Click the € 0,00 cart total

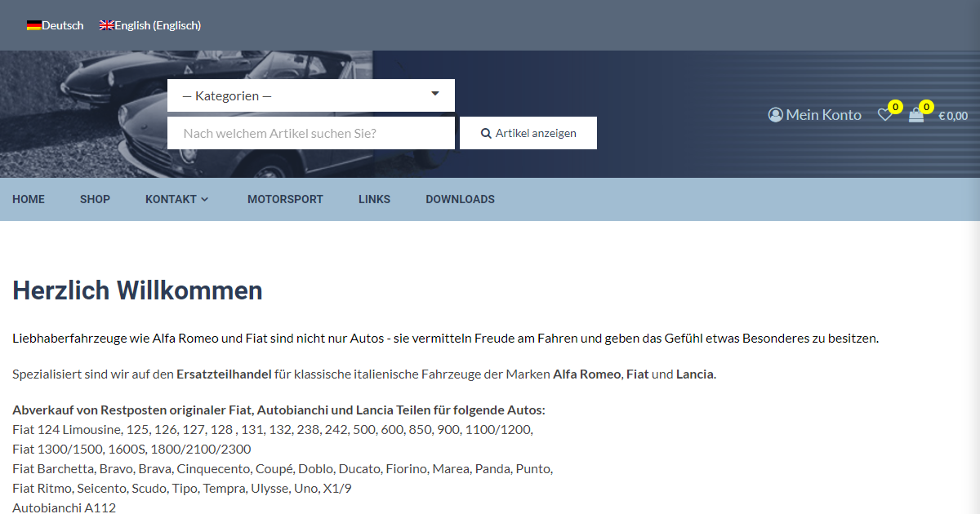click(952, 116)
